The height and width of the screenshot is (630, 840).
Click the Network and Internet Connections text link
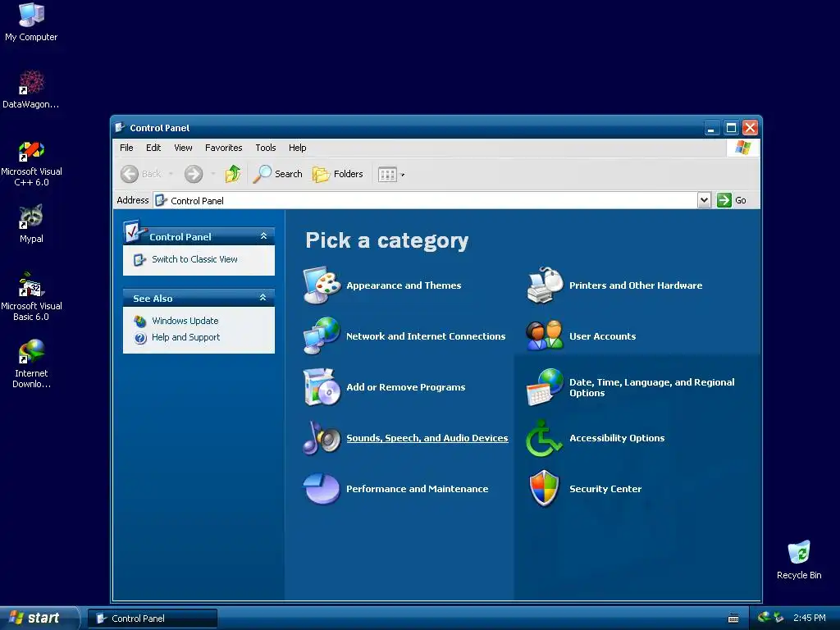426,336
